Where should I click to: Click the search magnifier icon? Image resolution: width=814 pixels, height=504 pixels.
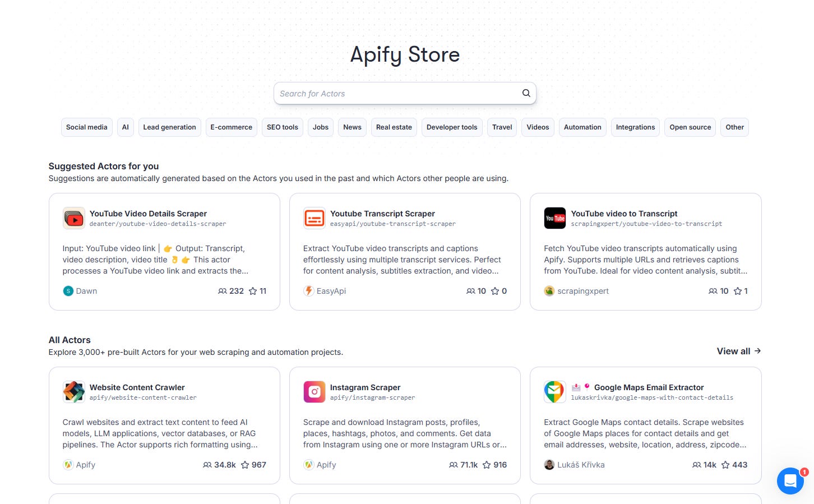coord(526,93)
